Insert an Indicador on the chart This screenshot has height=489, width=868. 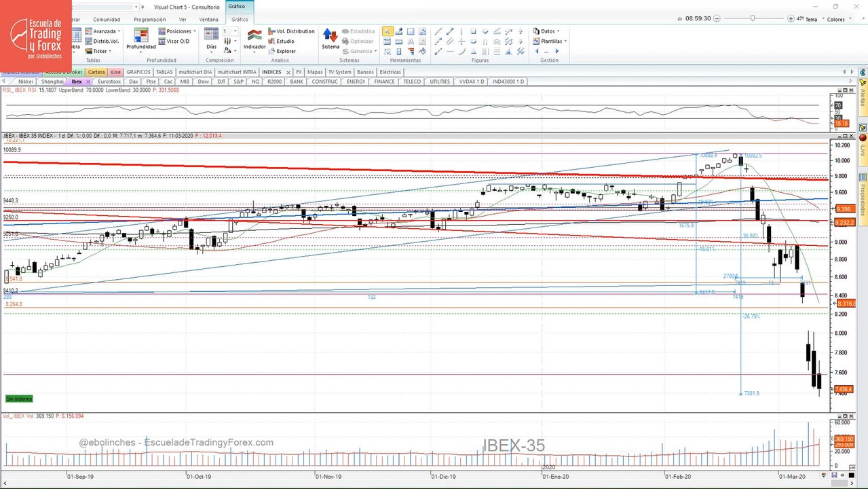[255, 39]
